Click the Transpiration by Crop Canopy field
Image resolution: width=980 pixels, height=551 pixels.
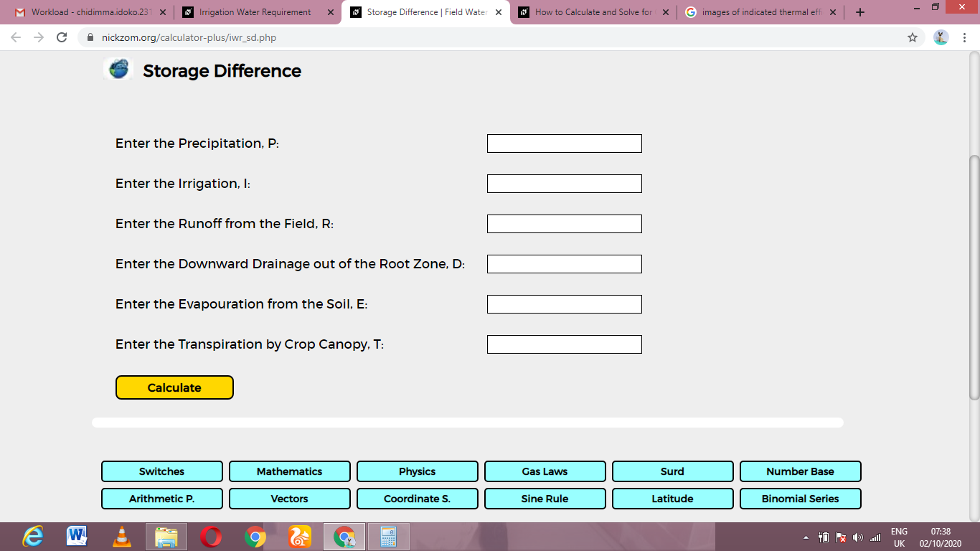pyautogui.click(x=565, y=344)
